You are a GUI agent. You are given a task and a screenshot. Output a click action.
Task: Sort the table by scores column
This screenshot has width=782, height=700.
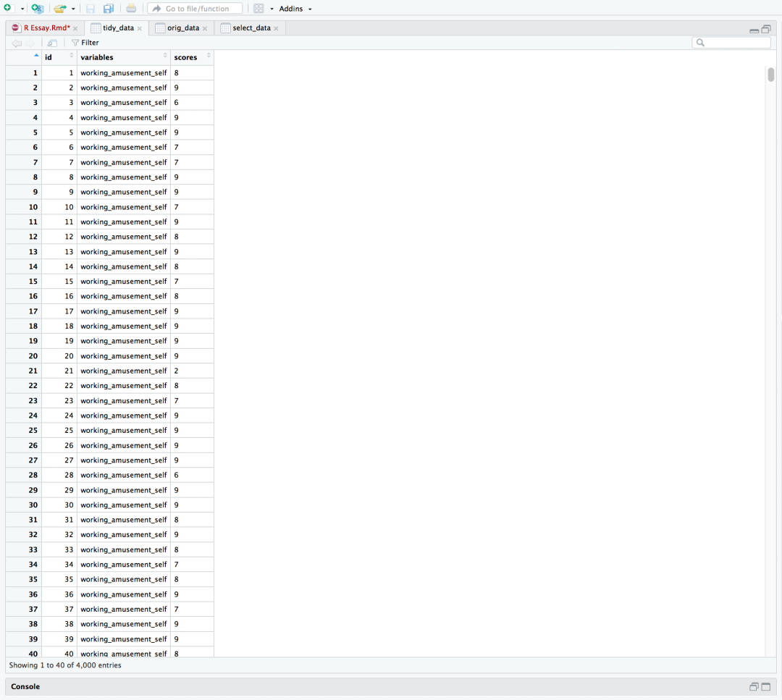[x=192, y=57]
